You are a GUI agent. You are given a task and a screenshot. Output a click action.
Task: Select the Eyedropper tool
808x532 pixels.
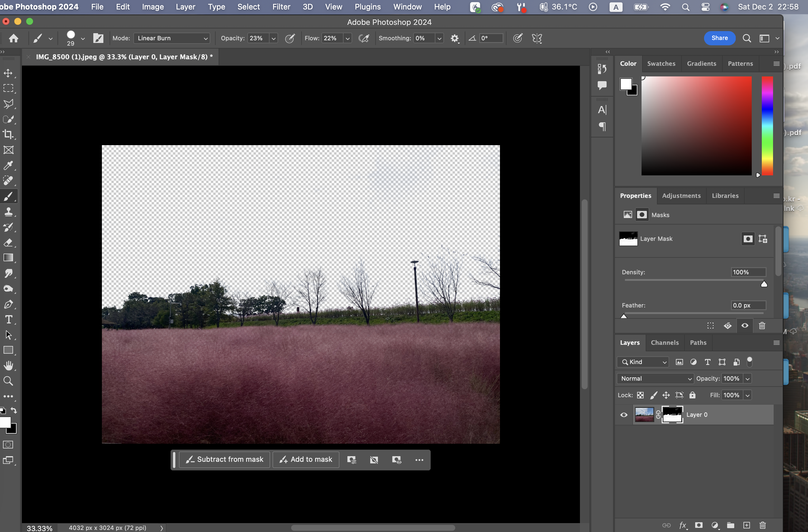8,165
